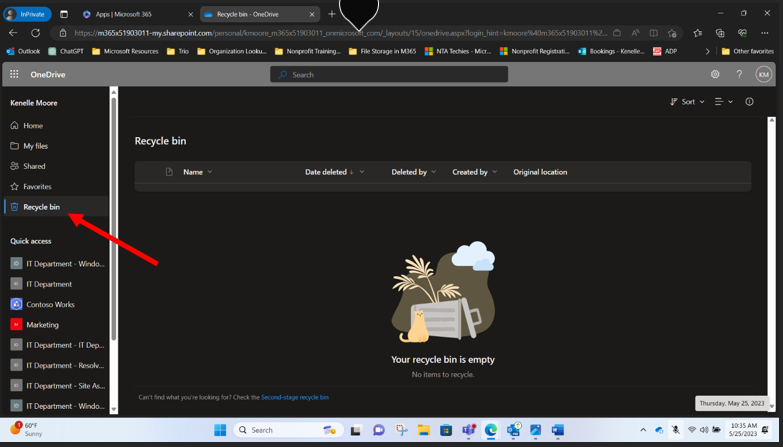Refresh the page
783x447 pixels.
(35, 33)
